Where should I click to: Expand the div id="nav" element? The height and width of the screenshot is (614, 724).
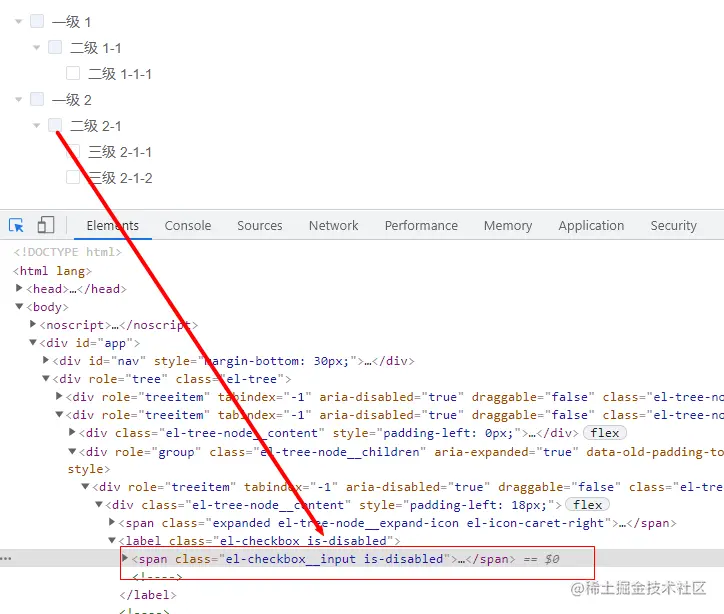click(x=46, y=360)
